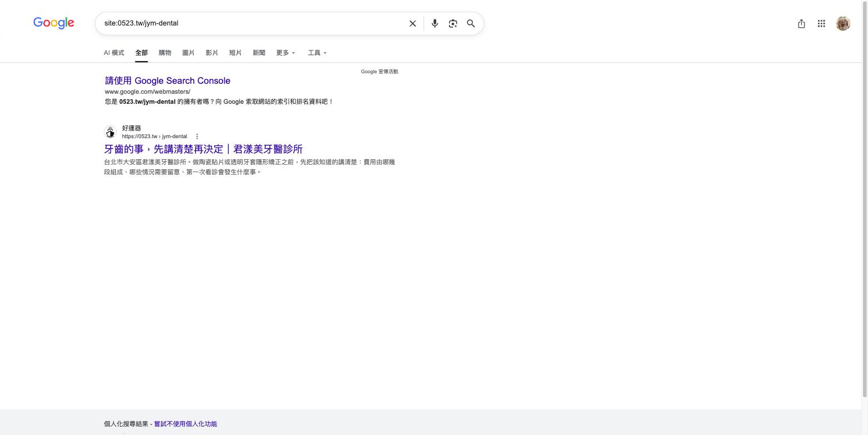This screenshot has width=868, height=435.
Task: Expand the 工具 dropdown
Action: coord(317,53)
